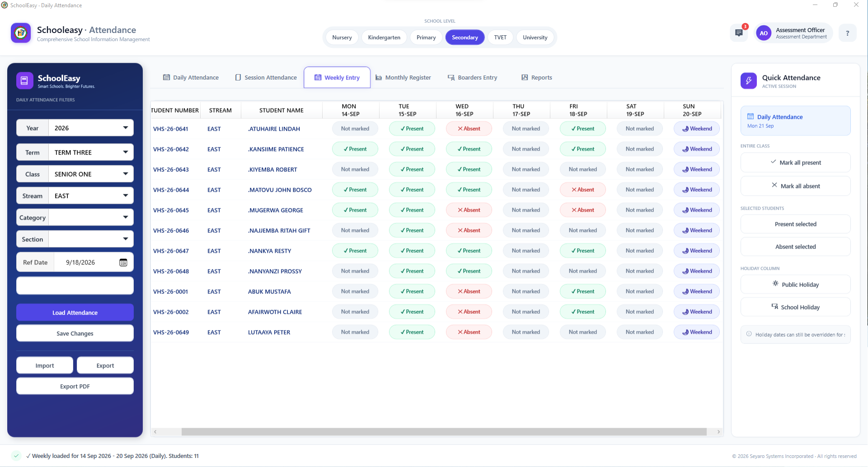Click the status bar checkmark icon
Screen dimensions: 868x467
16,456
